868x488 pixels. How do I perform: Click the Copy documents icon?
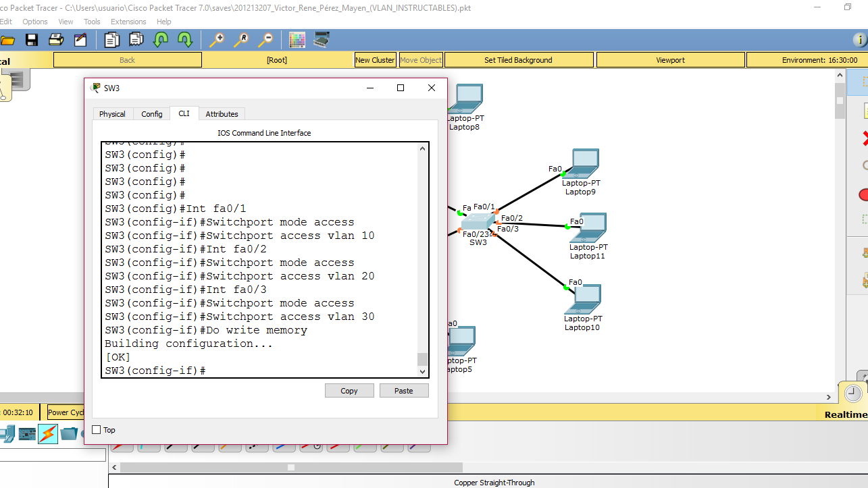tap(111, 40)
